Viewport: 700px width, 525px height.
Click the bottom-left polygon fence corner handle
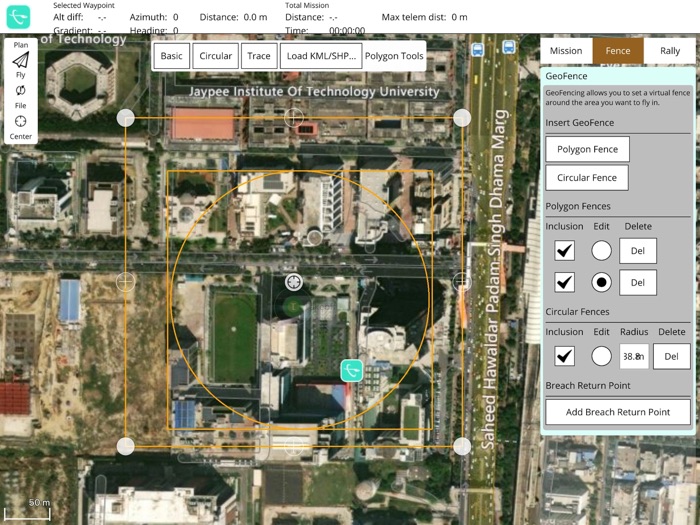tap(126, 446)
